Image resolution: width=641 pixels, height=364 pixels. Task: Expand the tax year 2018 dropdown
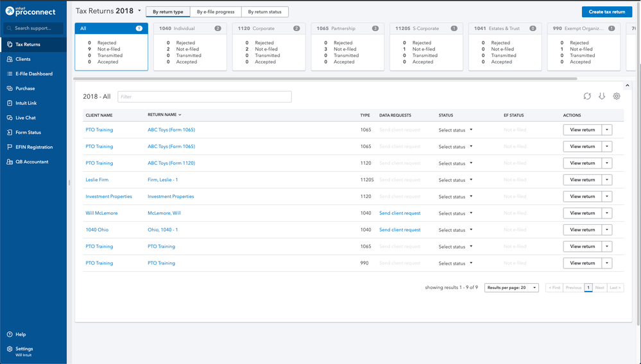point(139,11)
